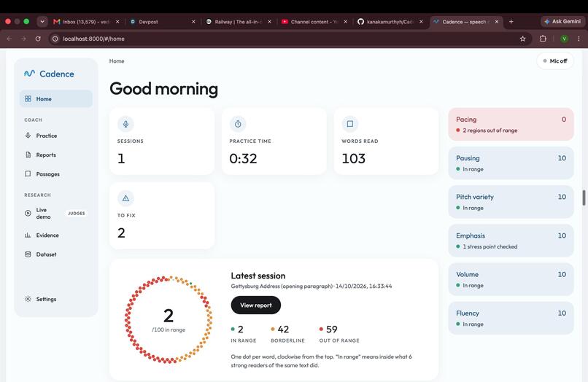588x382 pixels.
Task: Click the JUDGES badge next to Live demo
Action: [x=77, y=214]
